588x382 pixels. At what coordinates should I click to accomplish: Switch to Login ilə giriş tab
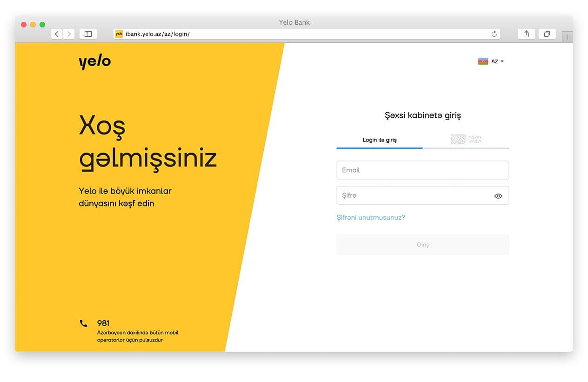(x=380, y=140)
